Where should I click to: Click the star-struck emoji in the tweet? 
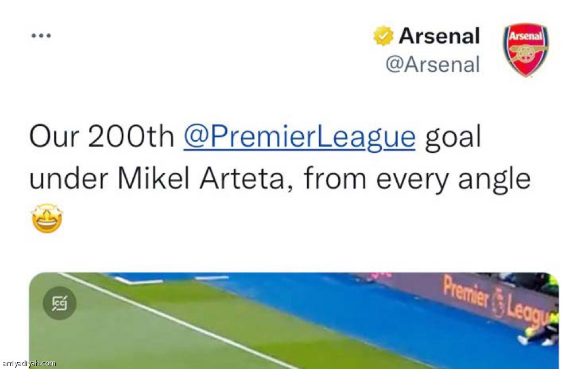coord(47,219)
